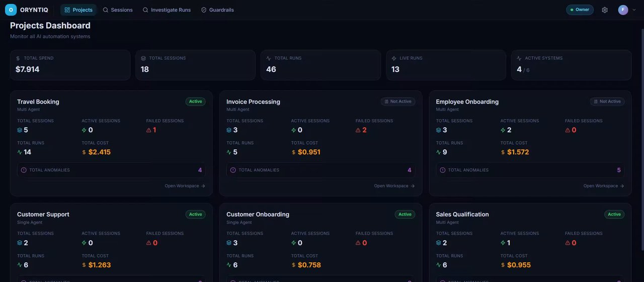This screenshot has width=644, height=282.
Task: Open the user profile avatar menu
Action: point(623,10)
